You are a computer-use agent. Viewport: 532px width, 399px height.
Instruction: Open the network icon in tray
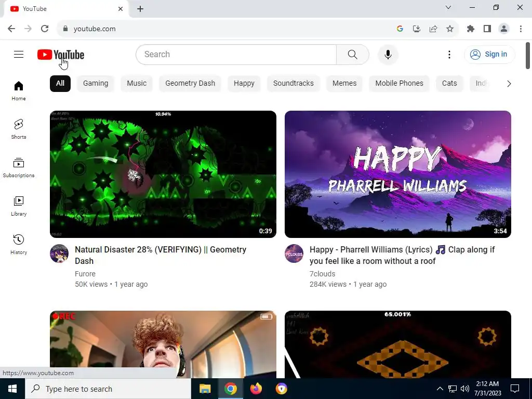point(453,389)
